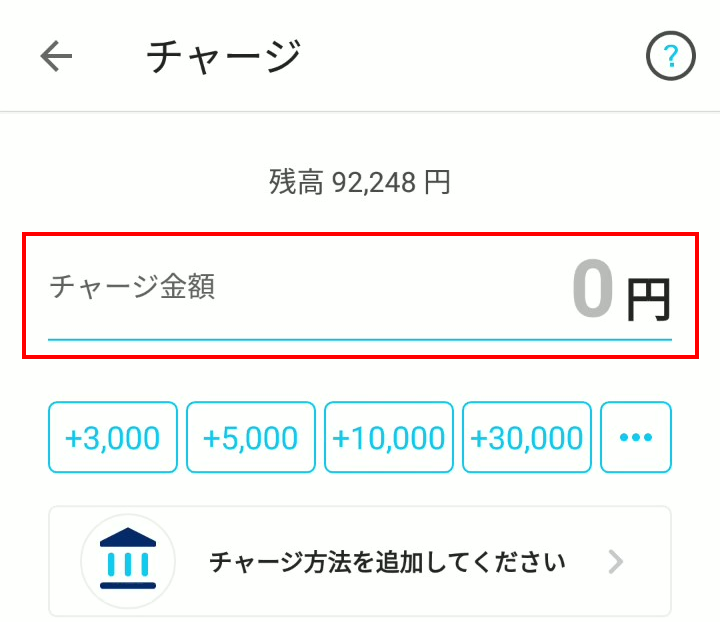Open help via question mark icon
Viewport: 720px width, 622px height.
click(670, 57)
